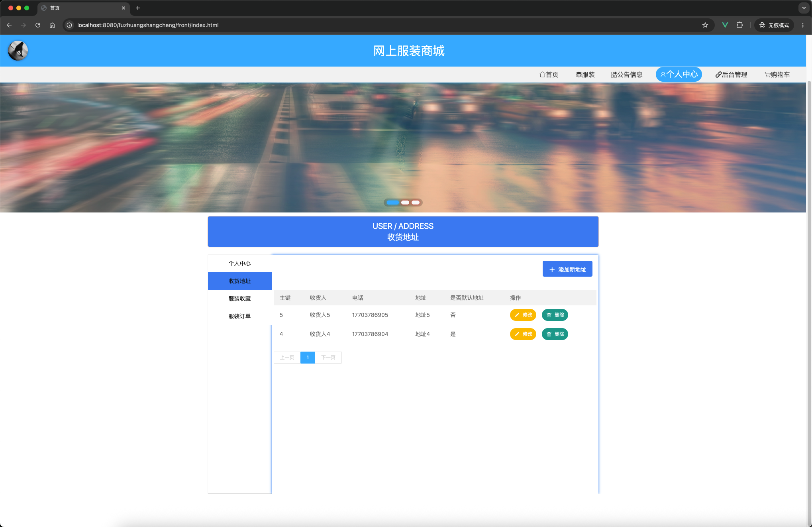Click the 无痕模式 incognito indicator
Screen dimensions: 812x527
[x=774, y=25]
